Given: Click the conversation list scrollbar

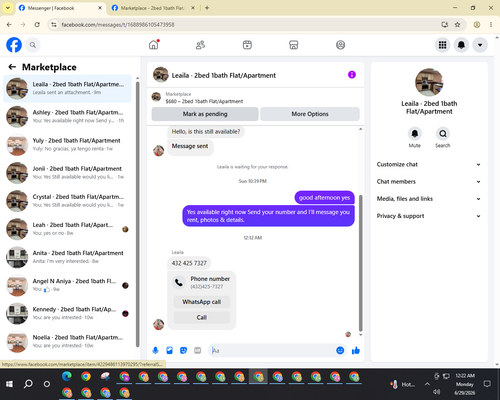Looking at the screenshot, I should (138, 213).
